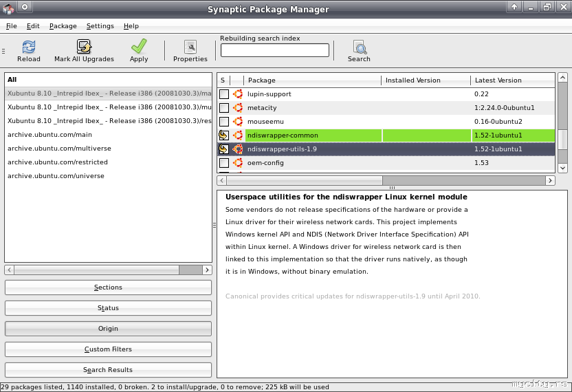Open Custom Filters view
Image resolution: width=572 pixels, height=392 pixels.
108,349
